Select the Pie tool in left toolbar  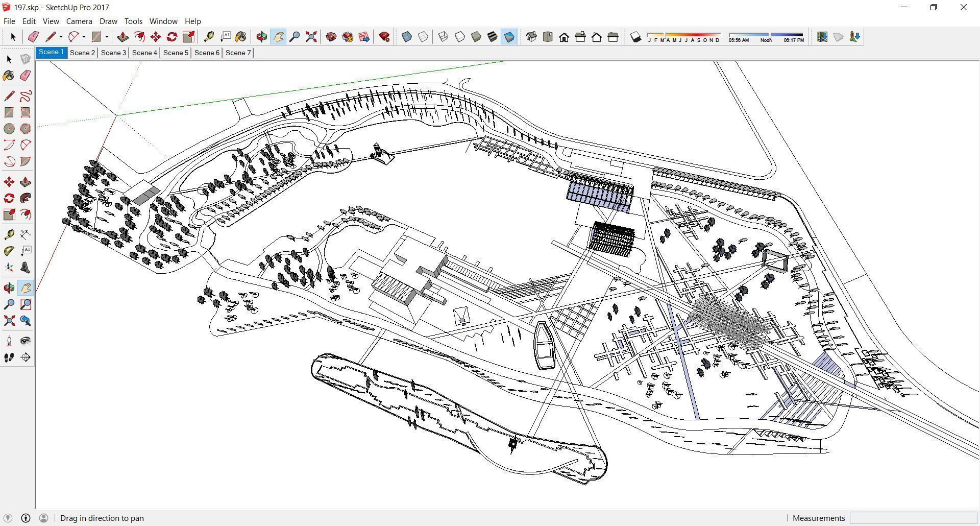pos(26,161)
